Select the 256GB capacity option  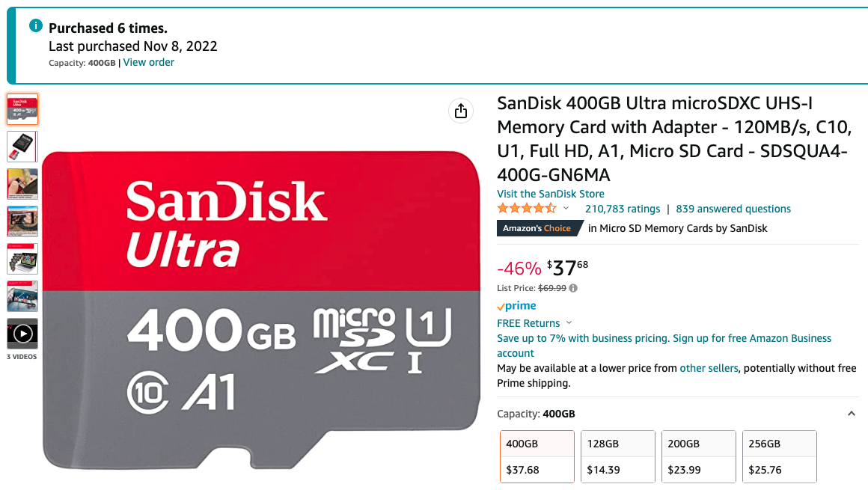(780, 457)
